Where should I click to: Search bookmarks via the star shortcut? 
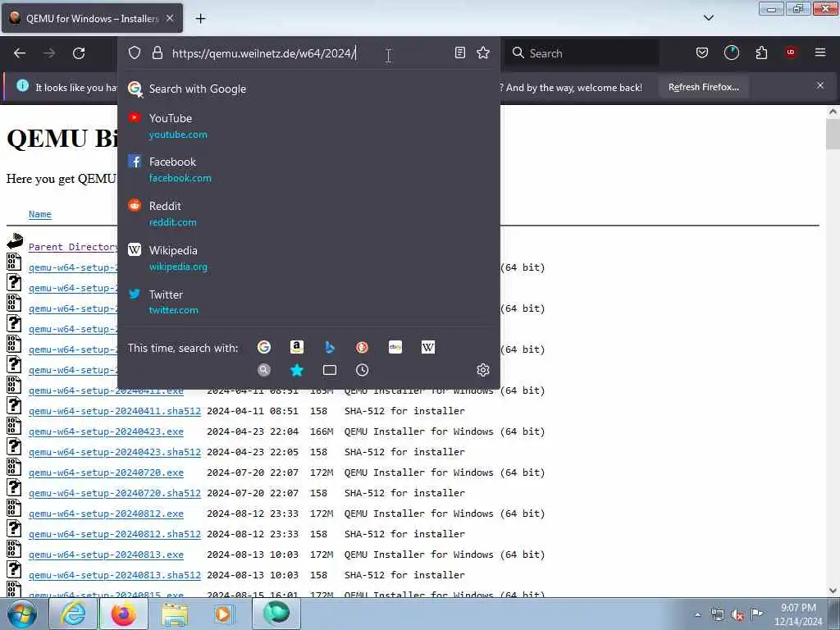297,370
